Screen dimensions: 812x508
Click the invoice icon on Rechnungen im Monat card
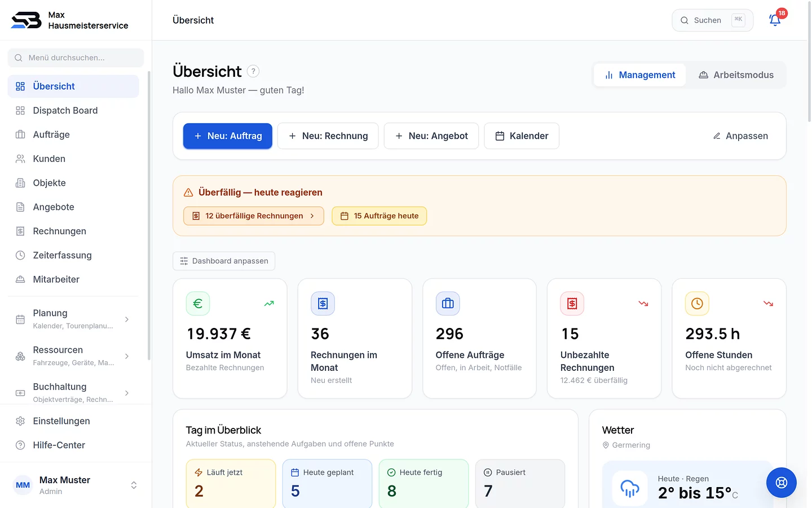(323, 304)
